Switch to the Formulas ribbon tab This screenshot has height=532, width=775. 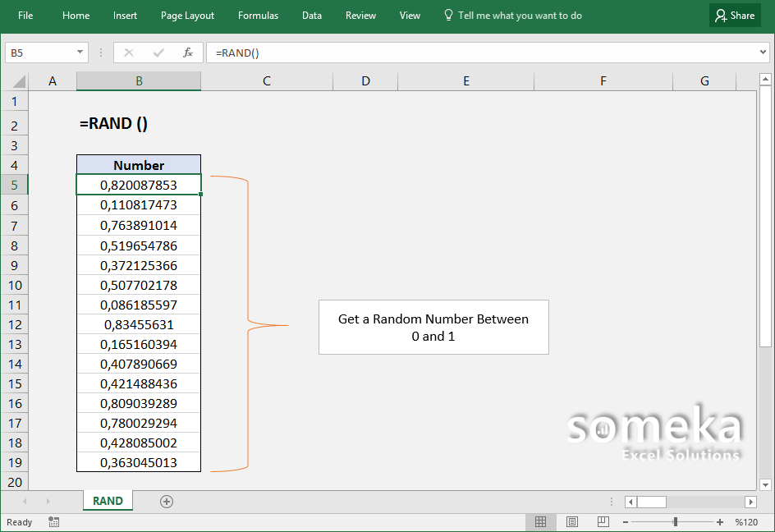click(258, 15)
